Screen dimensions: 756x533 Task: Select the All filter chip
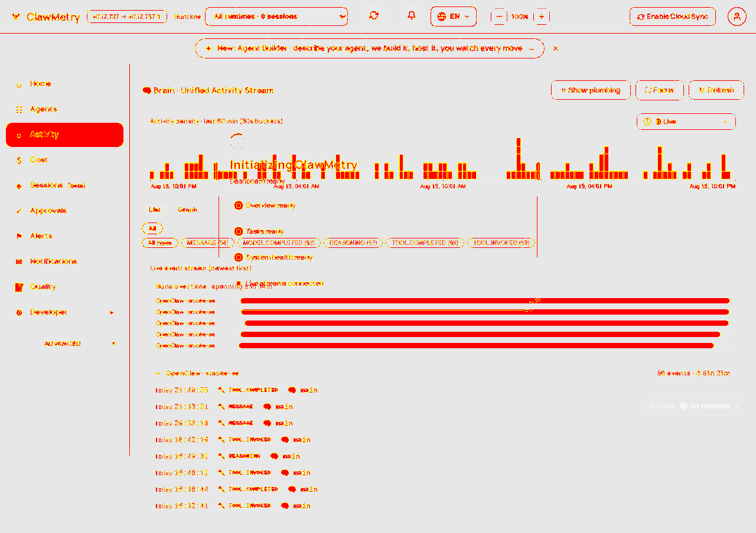pyautogui.click(x=152, y=228)
